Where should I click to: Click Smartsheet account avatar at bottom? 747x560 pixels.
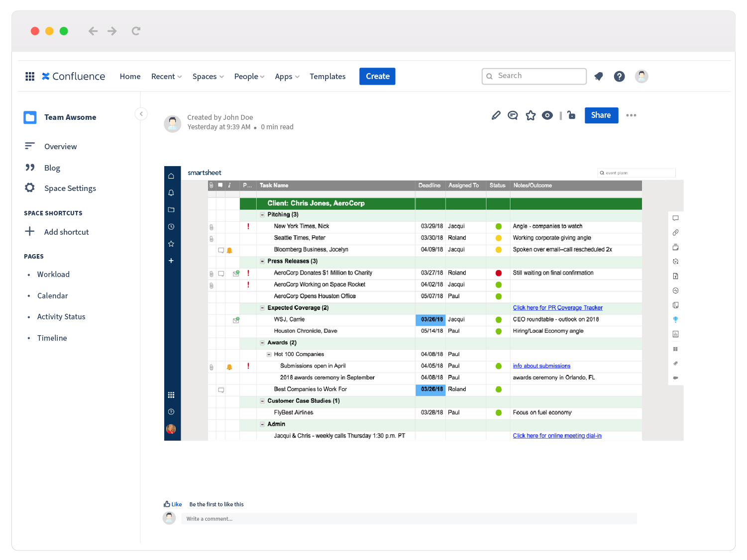[x=171, y=429]
